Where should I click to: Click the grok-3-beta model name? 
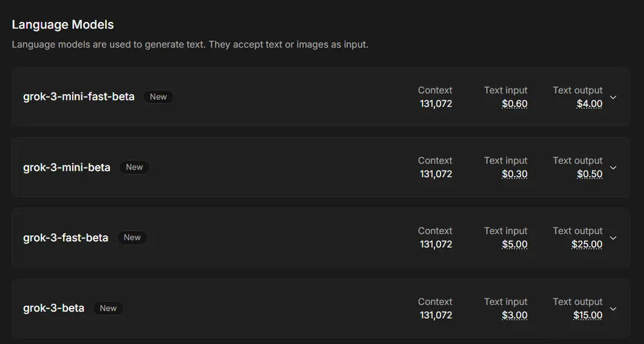coord(53,308)
